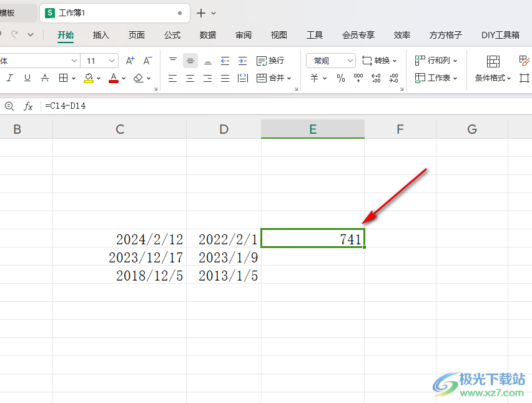The height and width of the screenshot is (403, 532).
Task: Open the 会员专享 tab
Action: pos(358,35)
